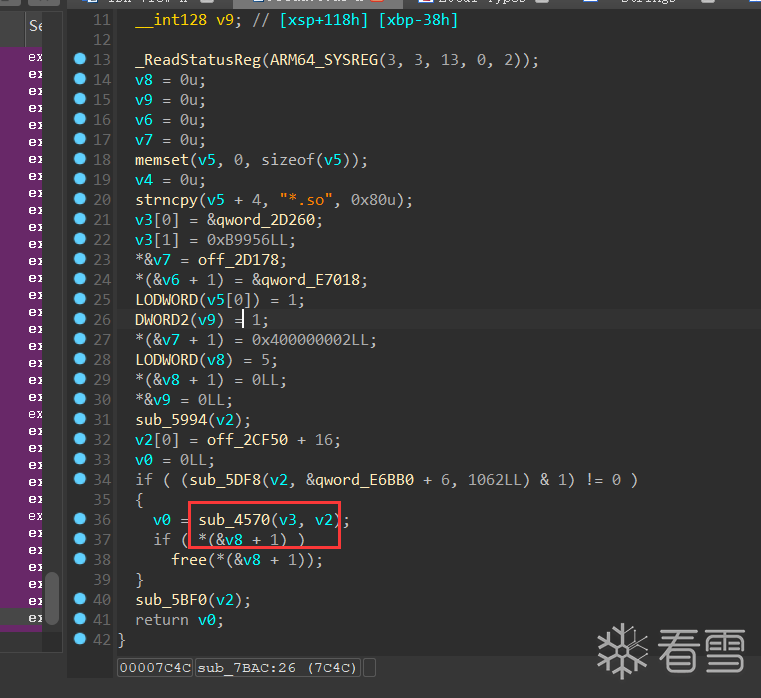
Task: Toggle breakpoint dot on line 19
Action: 80,179
